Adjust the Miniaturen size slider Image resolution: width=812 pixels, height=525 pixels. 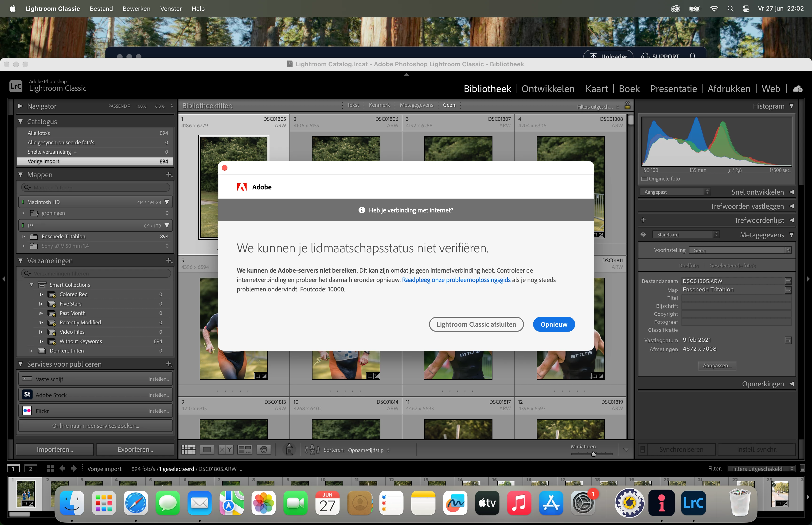(x=593, y=454)
